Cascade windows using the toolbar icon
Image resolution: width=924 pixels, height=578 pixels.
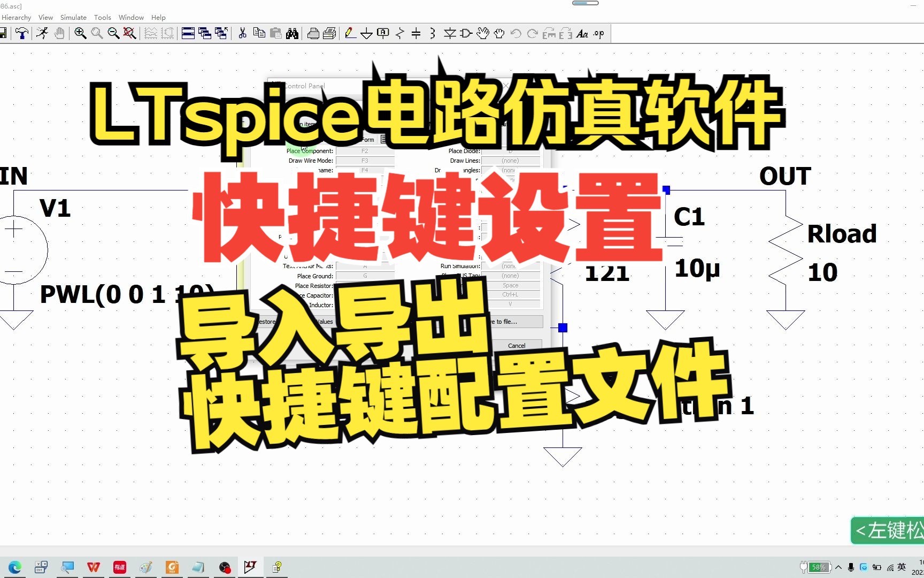pos(204,34)
